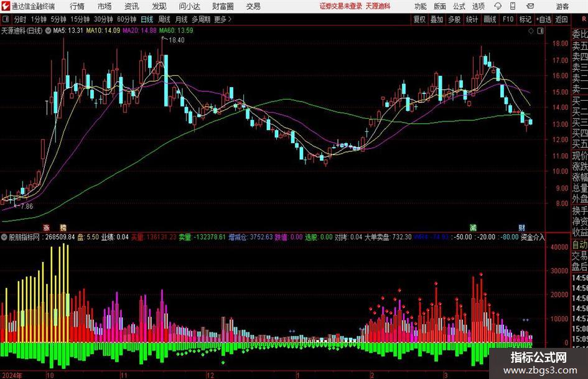Switch to 60分钟 period

tap(127, 19)
